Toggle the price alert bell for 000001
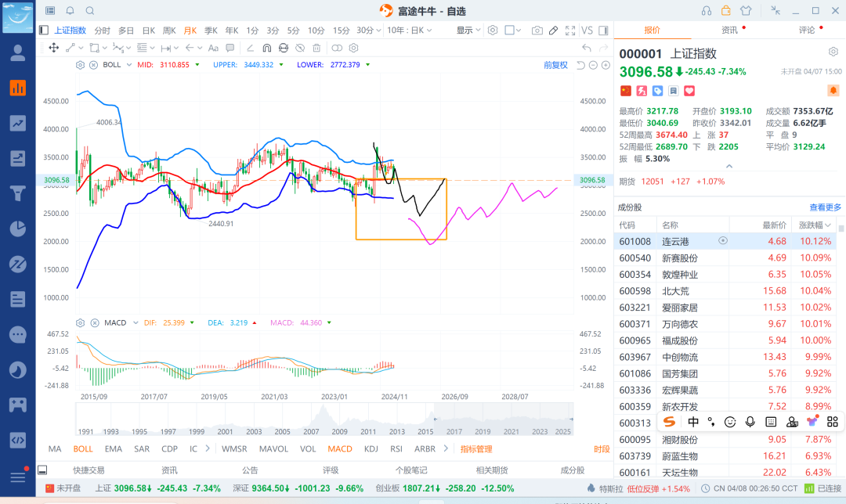Screen dimensions: 846x504 833,91
